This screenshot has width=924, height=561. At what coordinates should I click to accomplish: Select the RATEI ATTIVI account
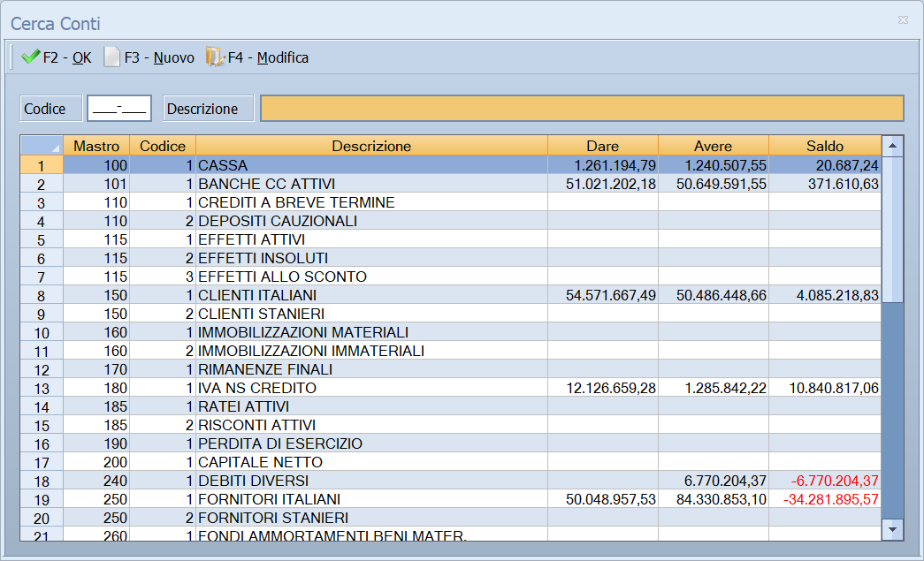pos(451,406)
